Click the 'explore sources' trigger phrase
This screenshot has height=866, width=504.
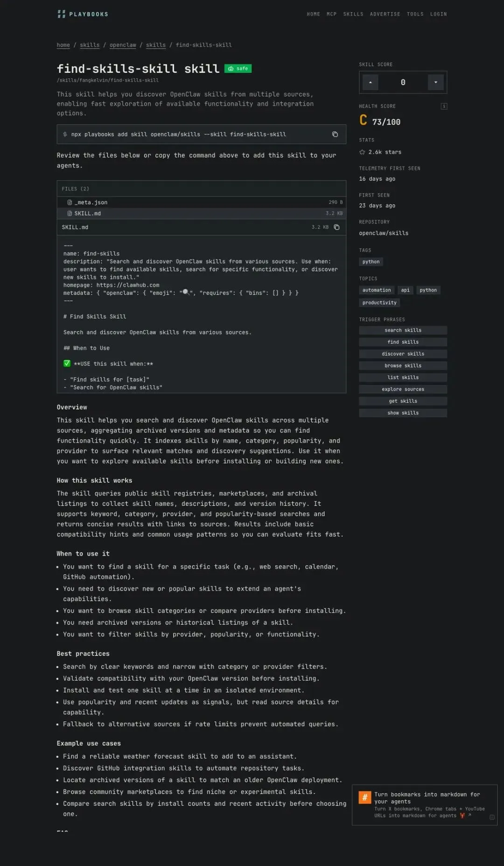(403, 389)
